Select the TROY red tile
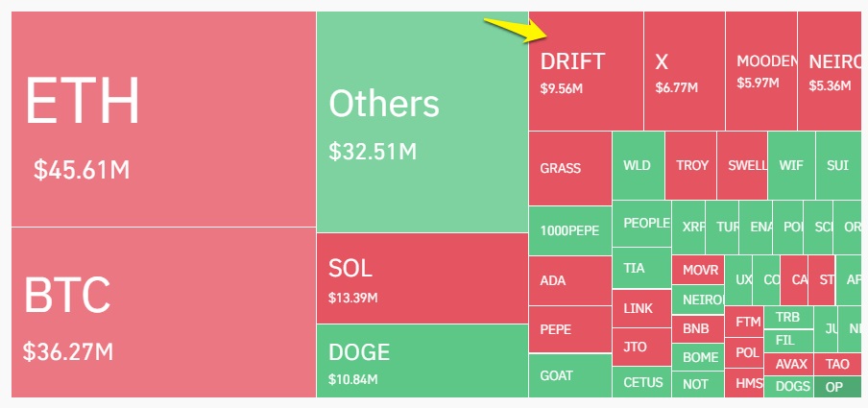This screenshot has width=868, height=408. coord(691,165)
